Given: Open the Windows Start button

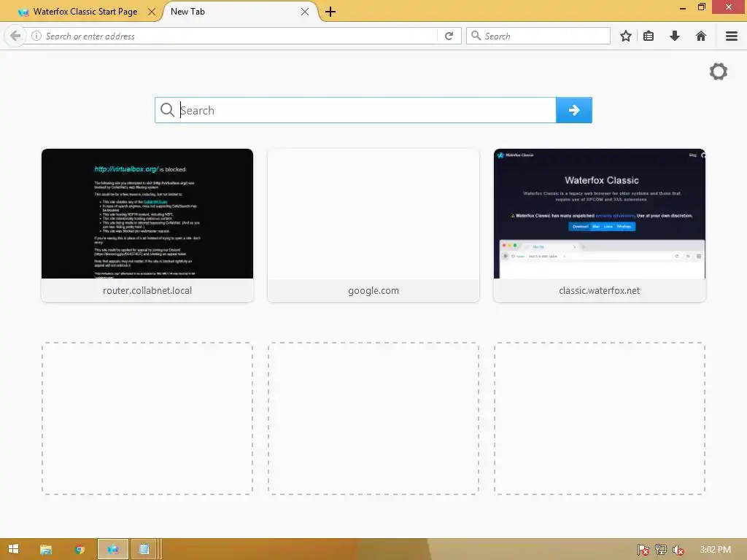Looking at the screenshot, I should pos(13,549).
